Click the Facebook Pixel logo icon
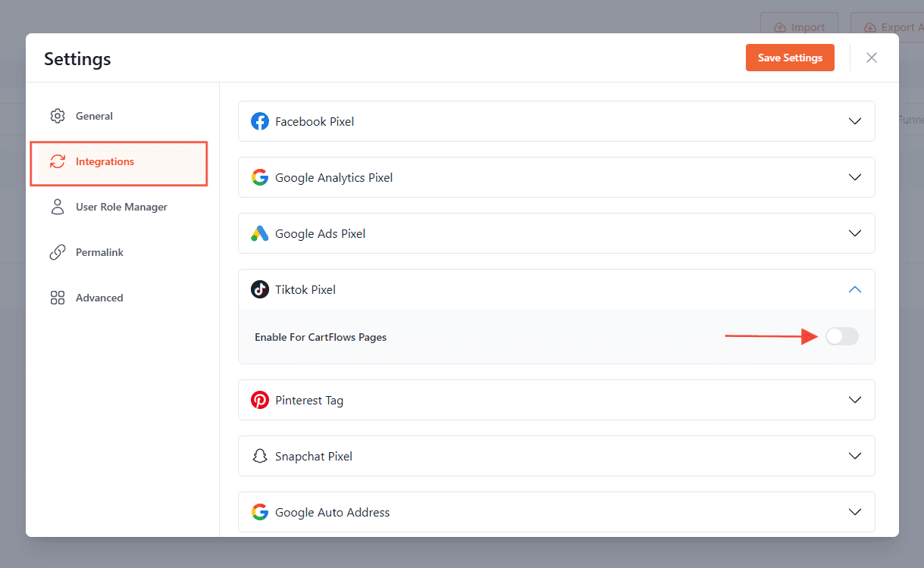Image resolution: width=924 pixels, height=568 pixels. [260, 121]
